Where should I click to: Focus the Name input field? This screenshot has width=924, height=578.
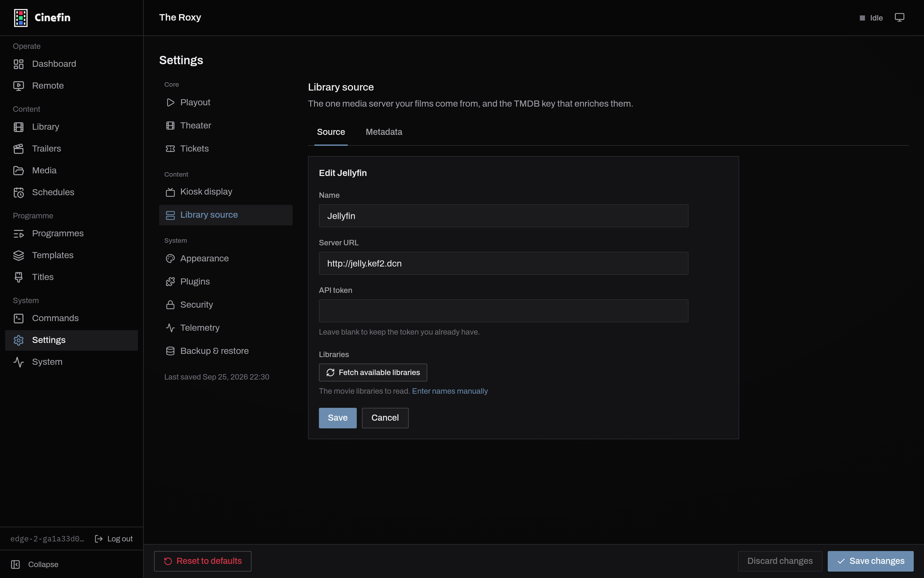503,216
